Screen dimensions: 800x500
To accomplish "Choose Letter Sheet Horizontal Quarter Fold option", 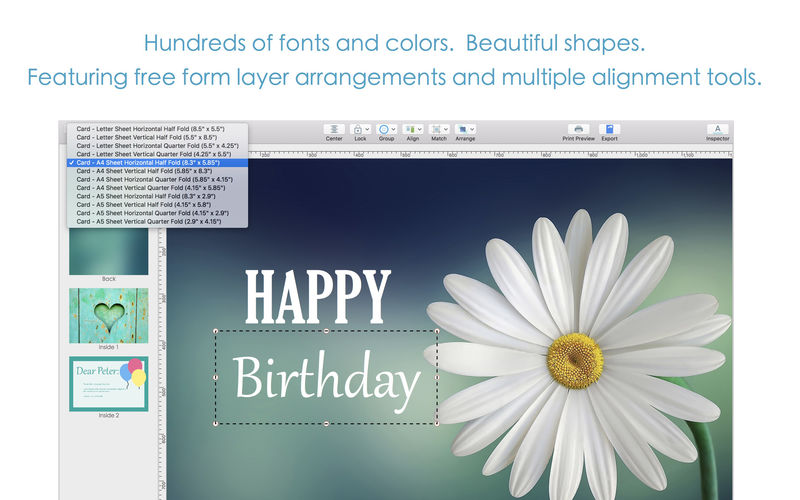I will pos(158,145).
